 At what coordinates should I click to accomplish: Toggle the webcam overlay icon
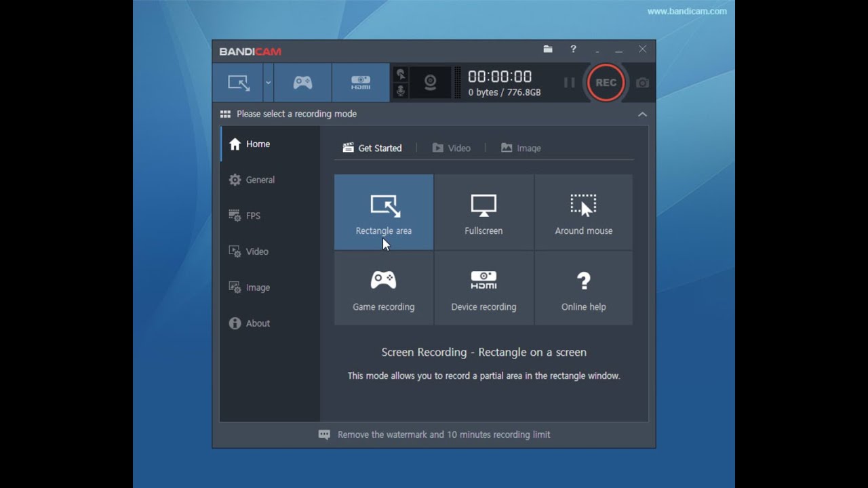tap(430, 83)
